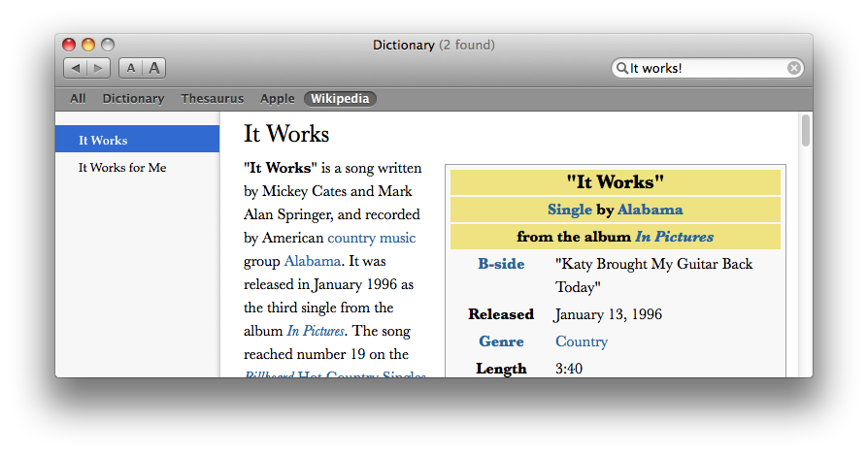Click the search field containing 'It works!'
868x454 pixels.
pos(708,68)
